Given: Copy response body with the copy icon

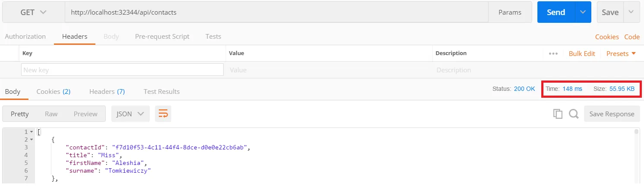Looking at the screenshot, I should (558, 114).
